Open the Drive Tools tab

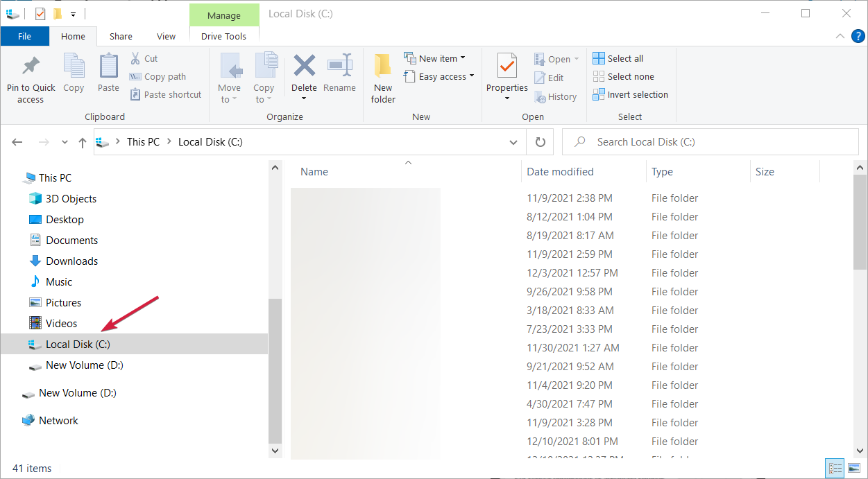[x=223, y=37]
